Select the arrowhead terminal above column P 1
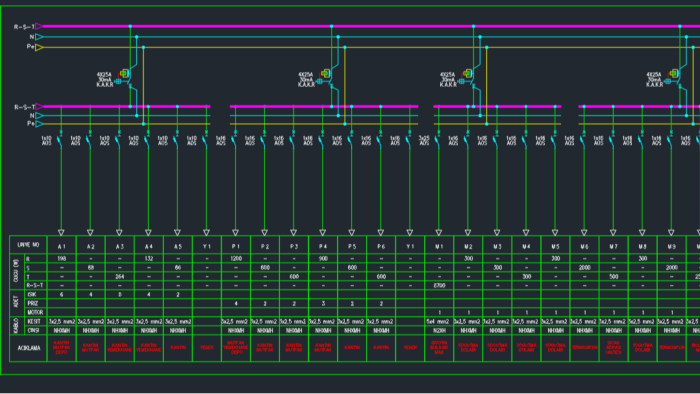This screenshot has width=700, height=394. pyautogui.click(x=235, y=232)
